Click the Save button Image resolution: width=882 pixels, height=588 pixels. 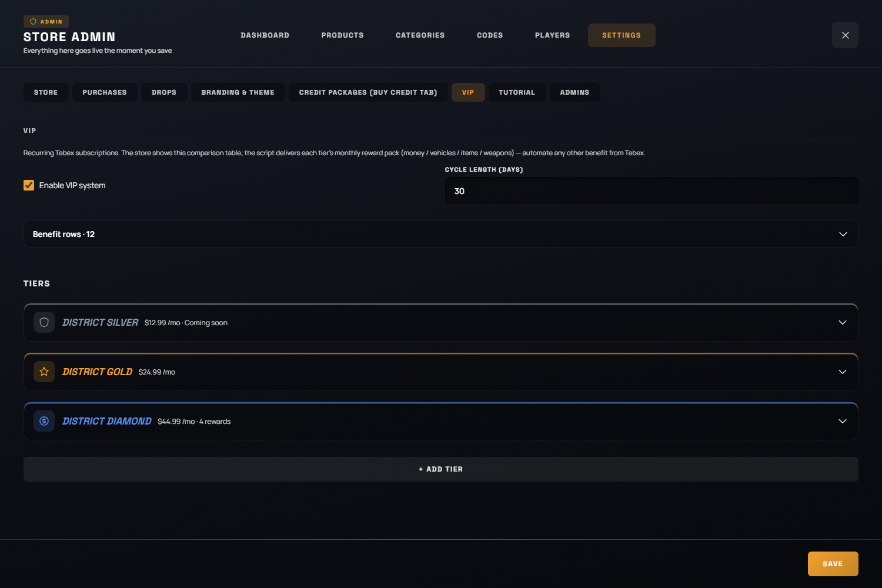833,564
